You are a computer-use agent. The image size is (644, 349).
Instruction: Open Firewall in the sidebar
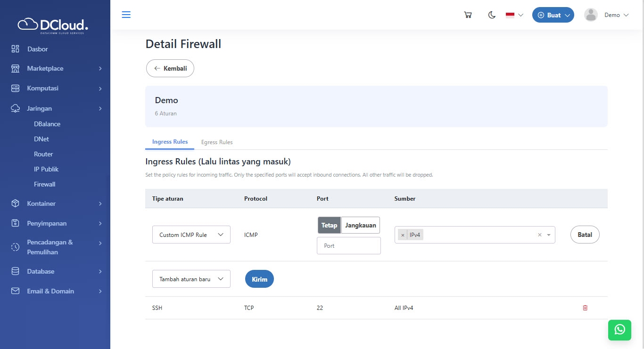click(45, 184)
